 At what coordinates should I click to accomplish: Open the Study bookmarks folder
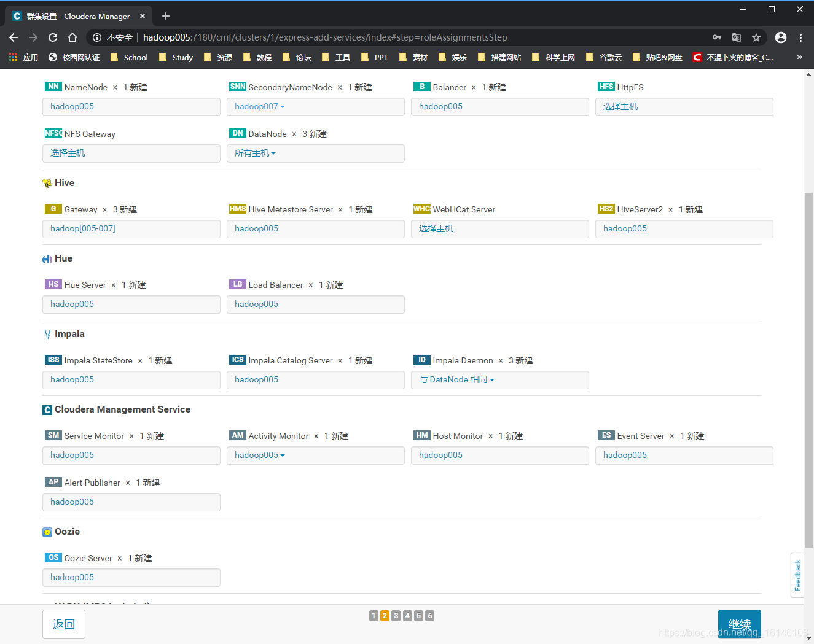[176, 57]
